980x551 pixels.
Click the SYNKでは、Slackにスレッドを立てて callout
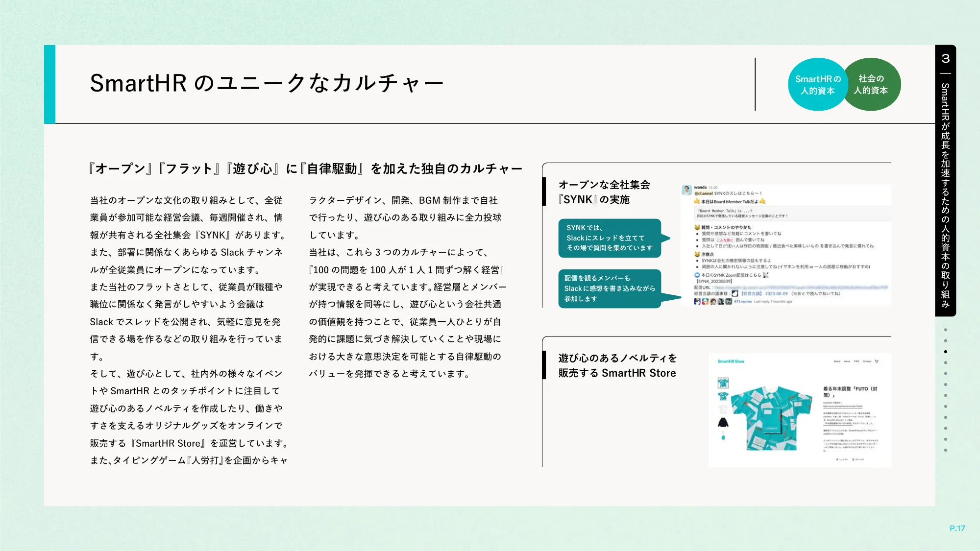coord(610,238)
